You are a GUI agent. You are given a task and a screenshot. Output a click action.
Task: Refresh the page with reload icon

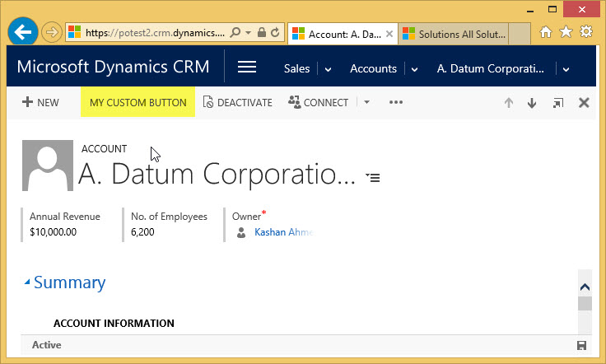point(275,32)
